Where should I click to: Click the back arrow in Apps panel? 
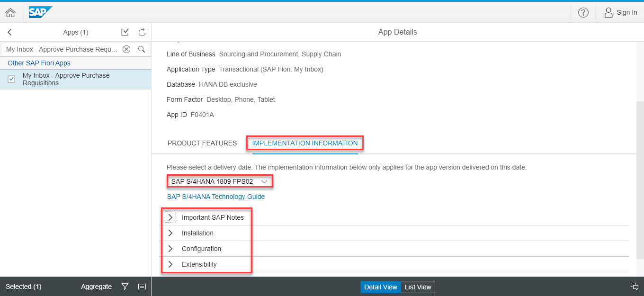[10, 32]
